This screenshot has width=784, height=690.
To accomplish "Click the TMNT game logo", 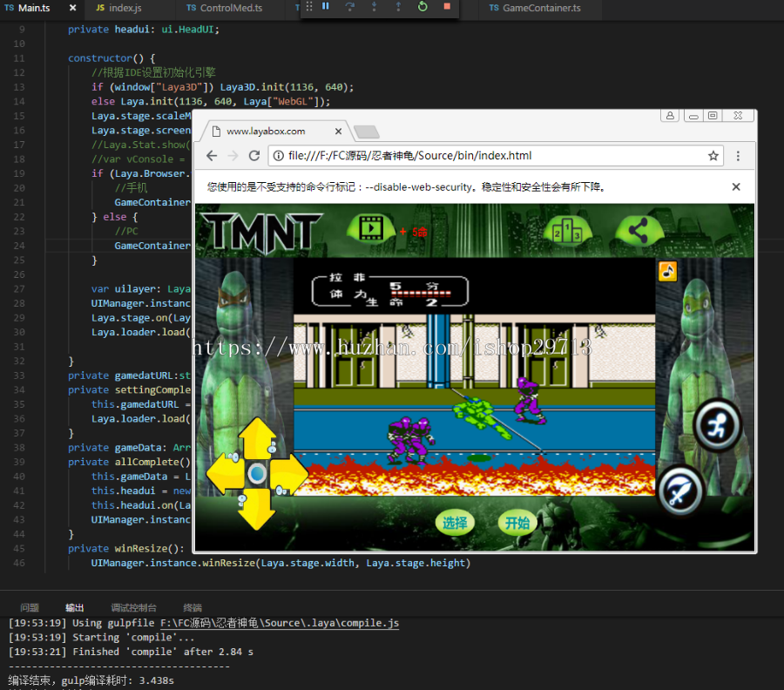I will point(261,232).
